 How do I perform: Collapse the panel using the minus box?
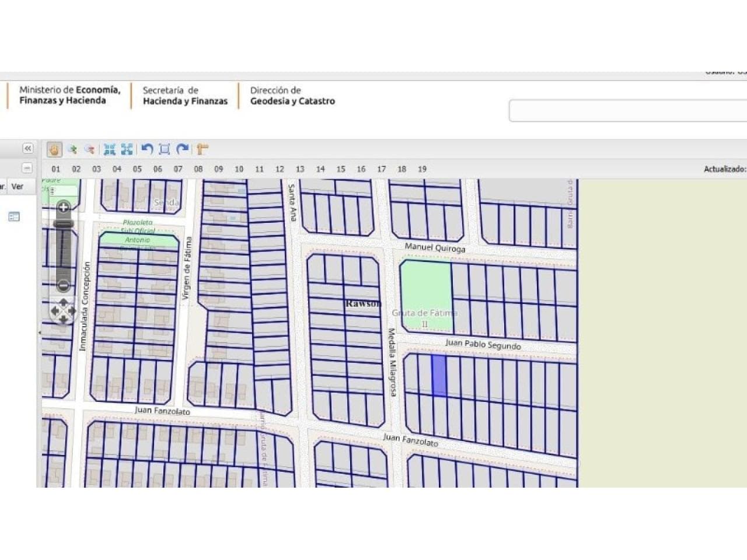coord(27,168)
